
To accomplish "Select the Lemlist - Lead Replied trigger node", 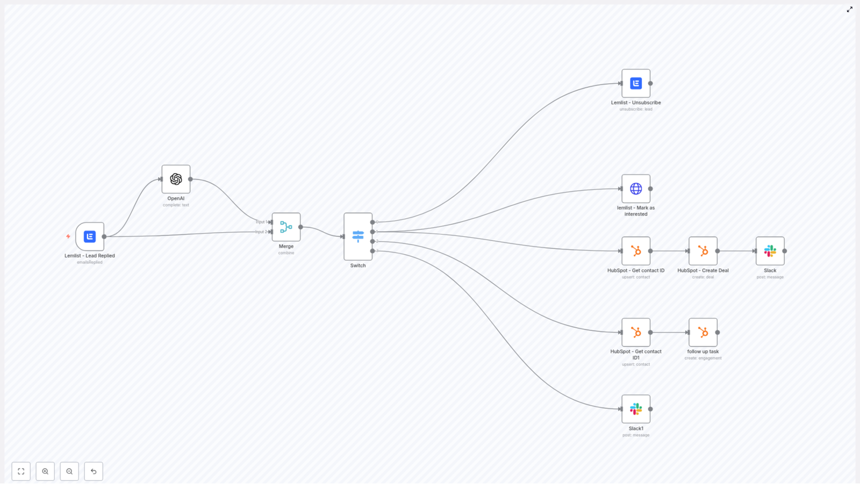I will tap(90, 236).
